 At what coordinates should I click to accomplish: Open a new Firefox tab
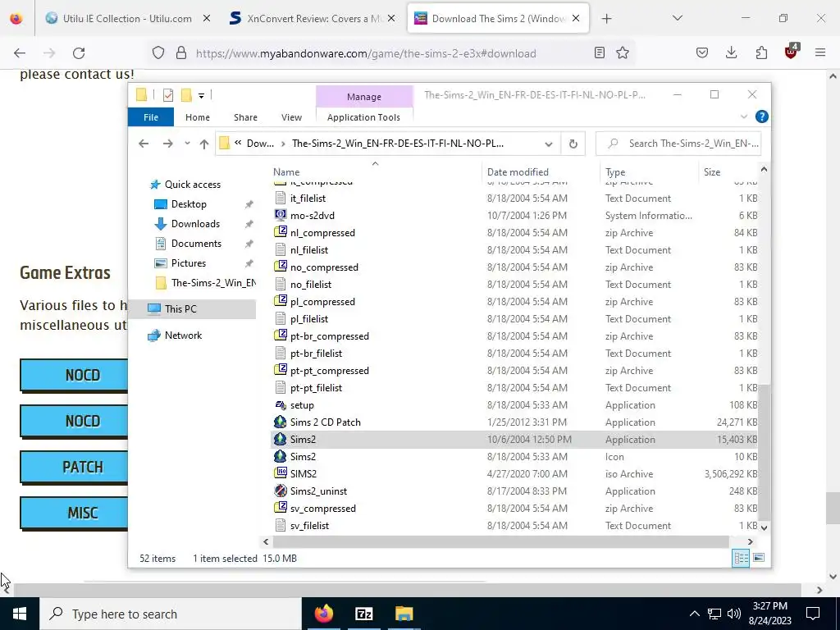click(x=606, y=19)
